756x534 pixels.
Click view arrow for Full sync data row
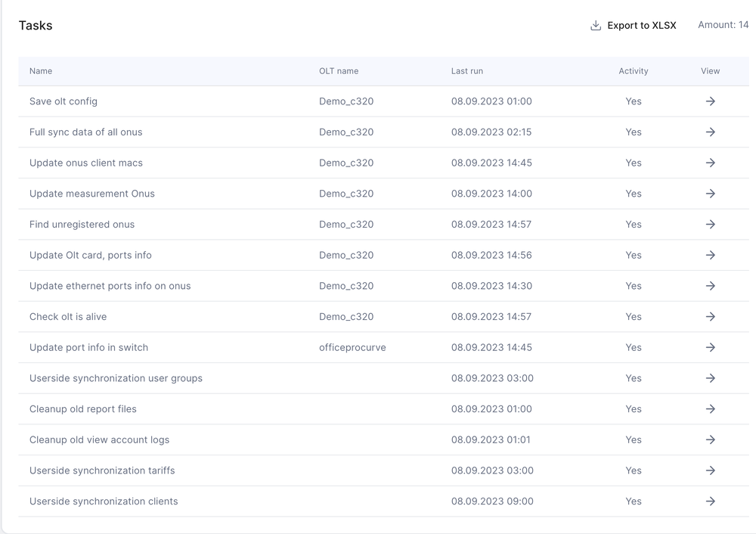[x=710, y=132]
